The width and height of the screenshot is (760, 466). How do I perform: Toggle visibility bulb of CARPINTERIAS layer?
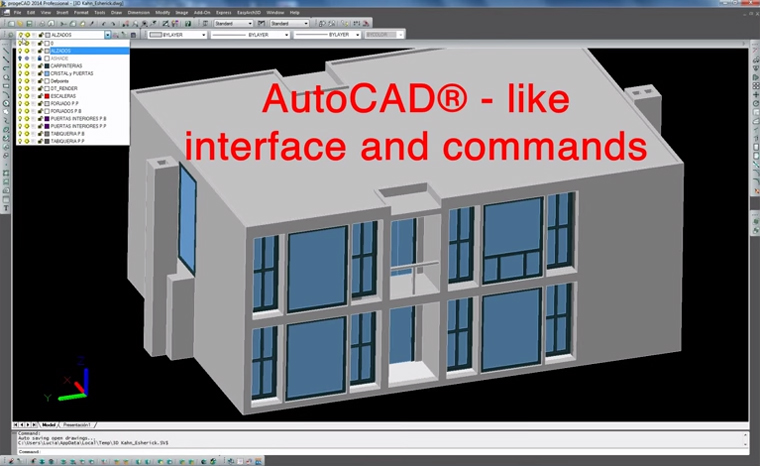(20, 66)
